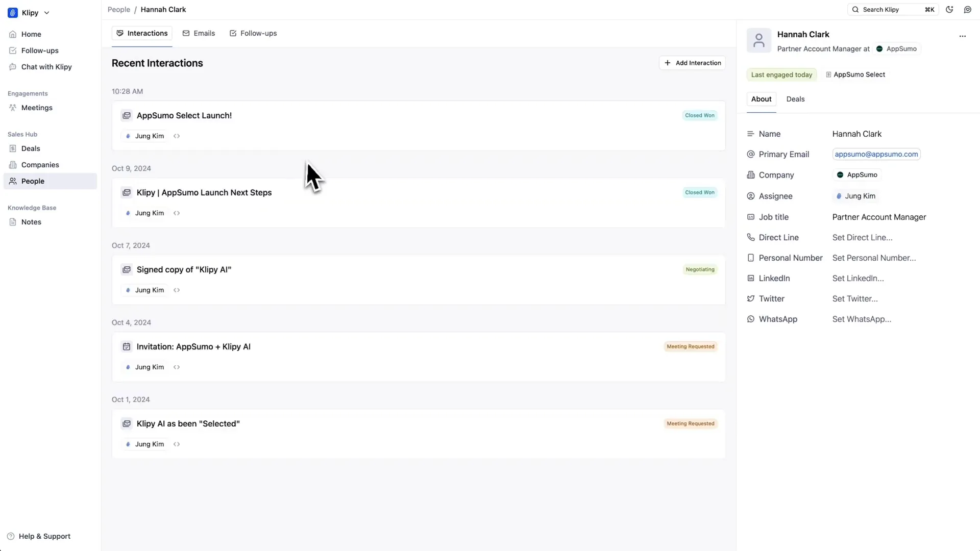Open Follow-ups in the sidebar
Screen dimensions: 980x551
coord(50,51)
